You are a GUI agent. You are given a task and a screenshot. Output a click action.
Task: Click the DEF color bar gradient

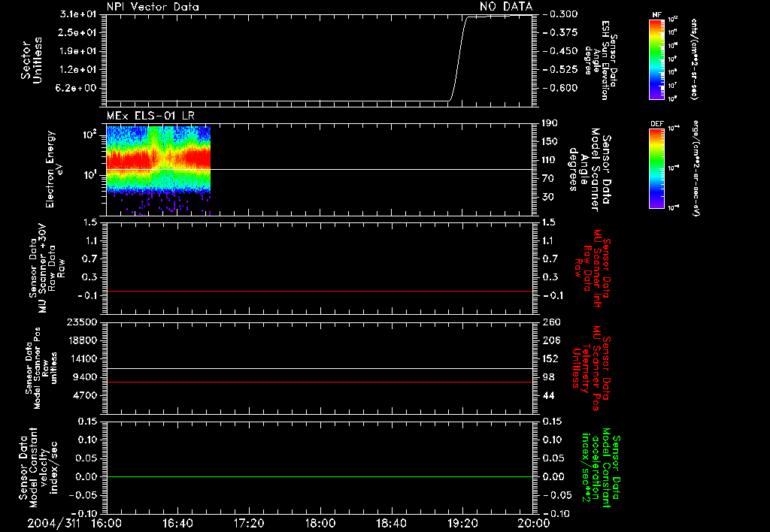(x=656, y=168)
